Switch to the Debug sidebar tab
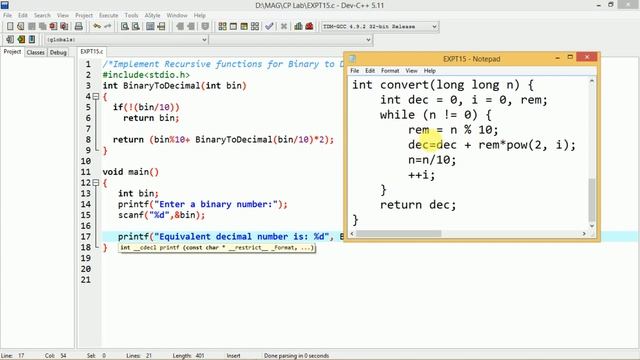The image size is (640, 360). tap(58, 52)
